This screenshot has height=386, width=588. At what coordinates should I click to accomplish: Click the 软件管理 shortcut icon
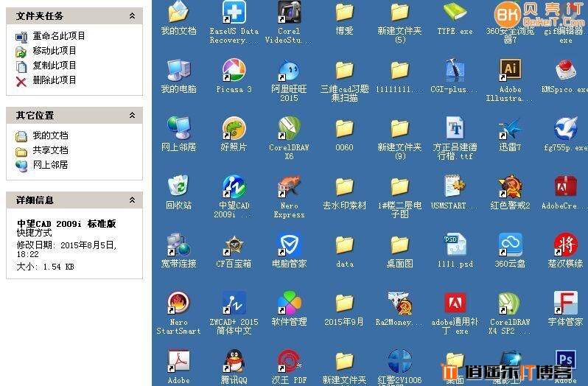click(x=289, y=302)
